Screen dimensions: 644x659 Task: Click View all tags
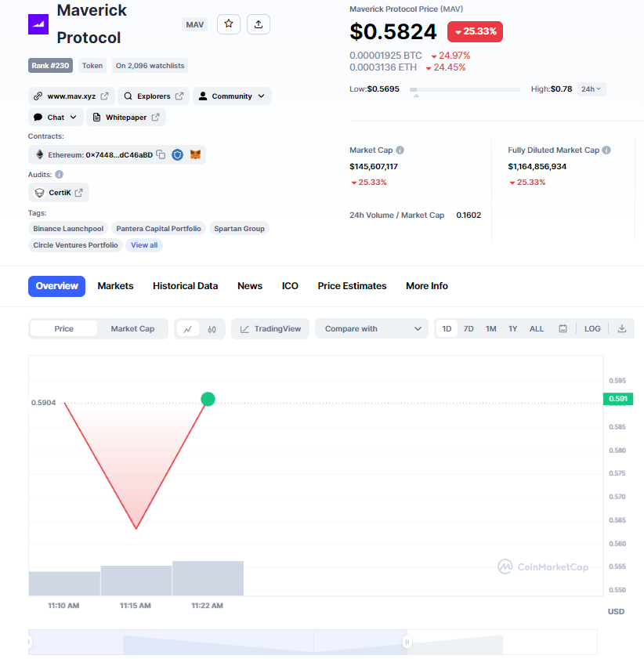[x=144, y=245]
